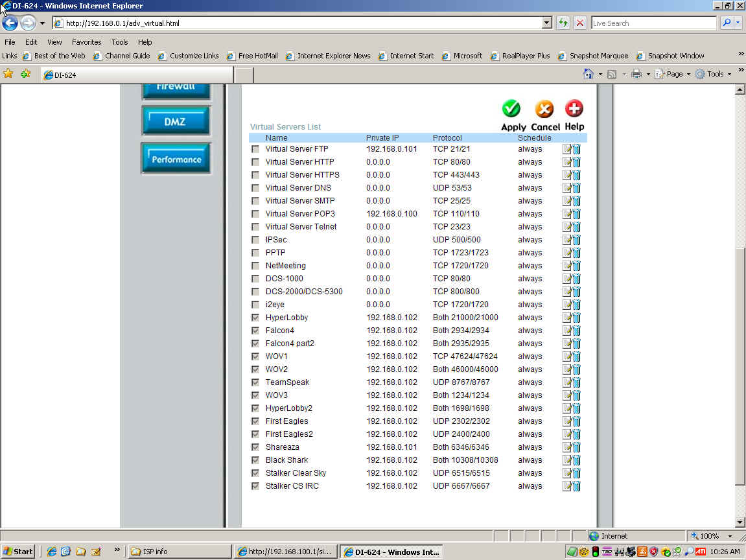This screenshot has width=746, height=560.
Task: Enable the PPTP checkbox
Action: [255, 253]
